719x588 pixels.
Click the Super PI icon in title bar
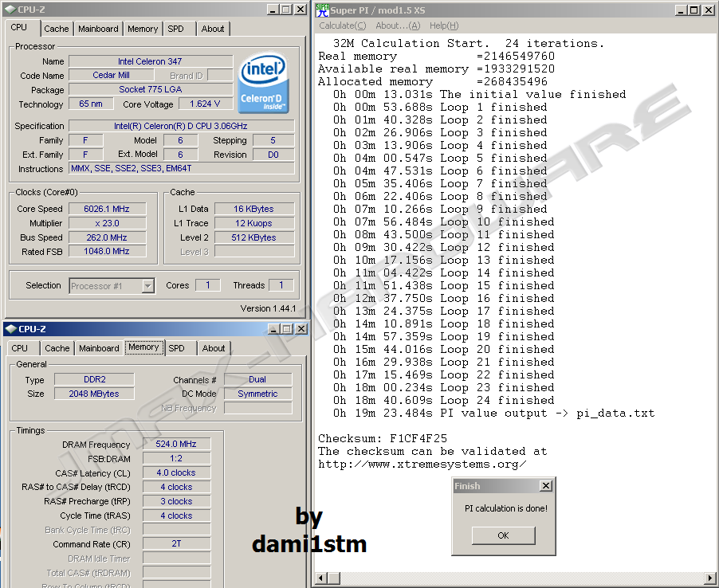322,10
